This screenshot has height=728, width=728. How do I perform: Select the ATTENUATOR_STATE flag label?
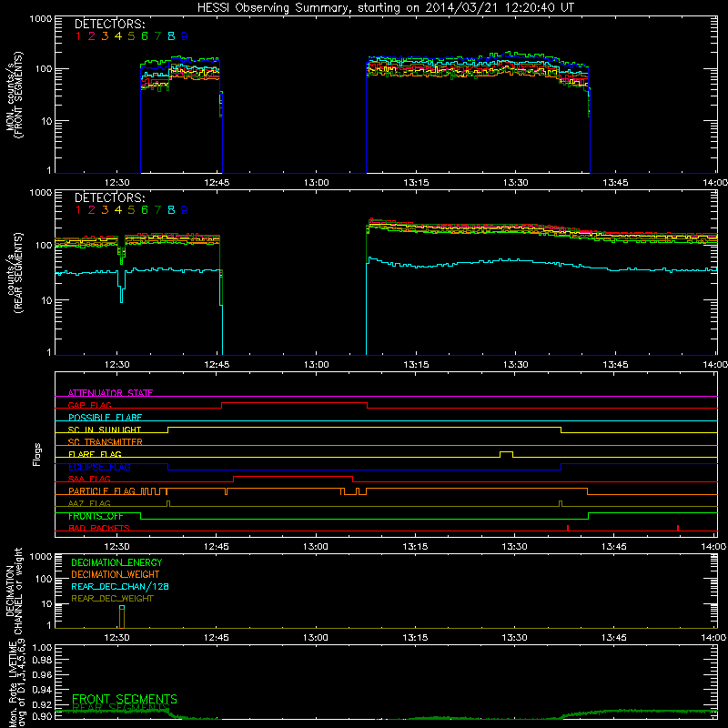coord(110,393)
